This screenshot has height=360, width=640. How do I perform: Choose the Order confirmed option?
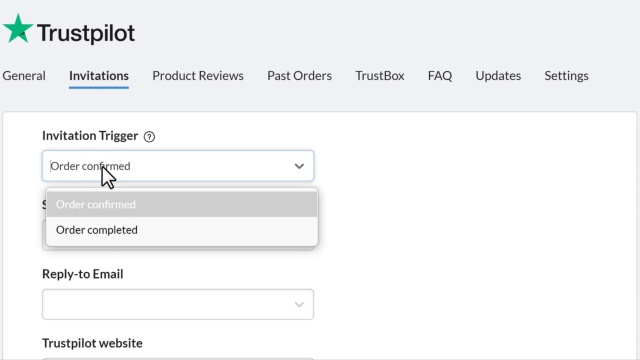coord(182,204)
